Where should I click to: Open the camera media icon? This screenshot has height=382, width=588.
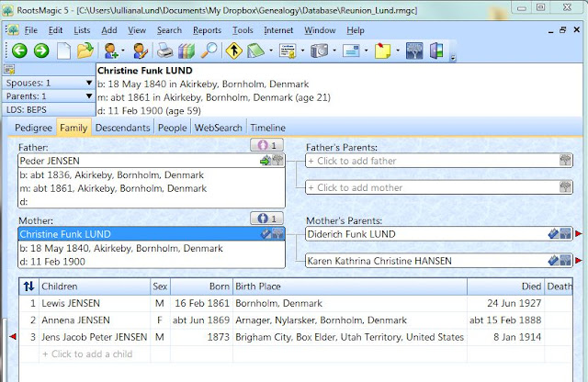point(319,51)
